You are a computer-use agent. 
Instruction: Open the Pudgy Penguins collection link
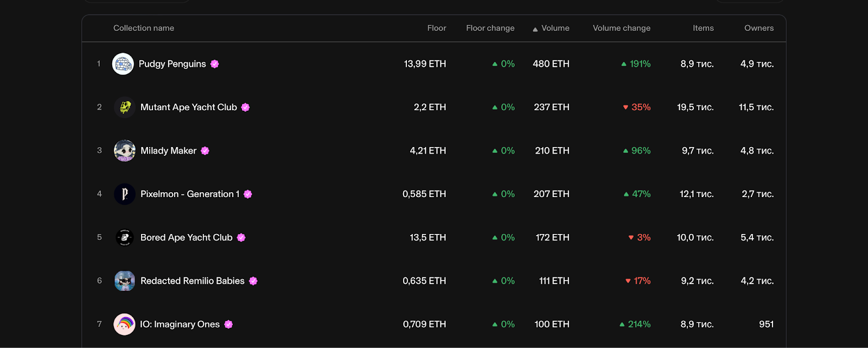(x=173, y=64)
